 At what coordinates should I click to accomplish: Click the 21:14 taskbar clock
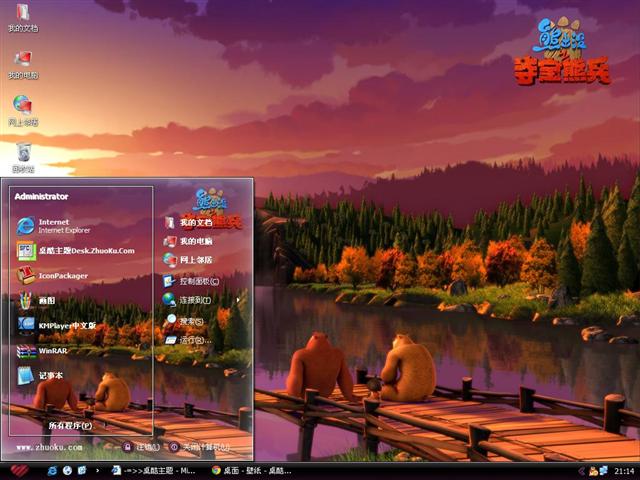coord(624,471)
